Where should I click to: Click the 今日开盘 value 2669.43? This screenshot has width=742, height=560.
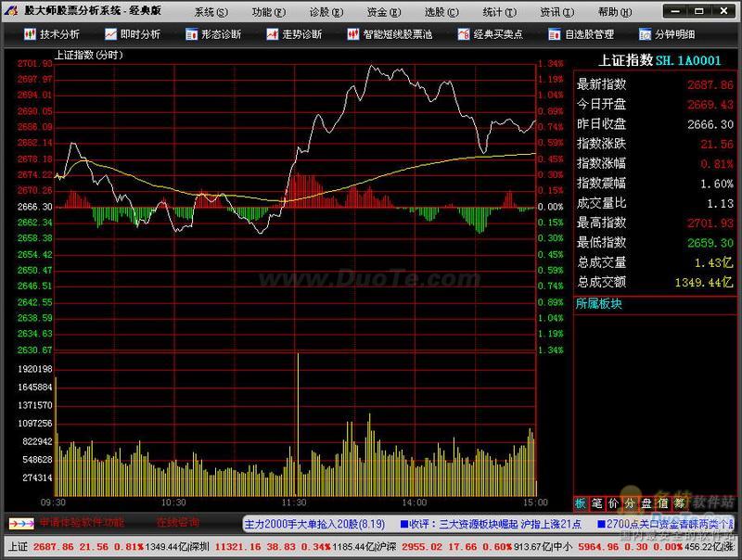(710, 105)
